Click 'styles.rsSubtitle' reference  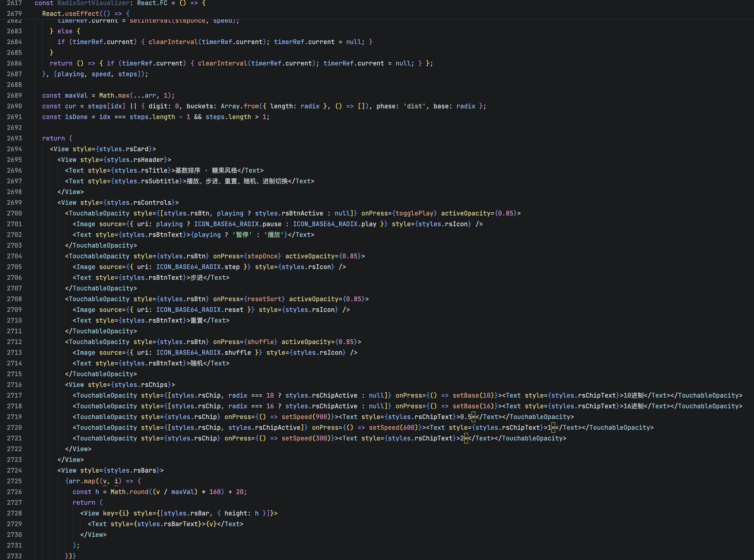[146, 181]
